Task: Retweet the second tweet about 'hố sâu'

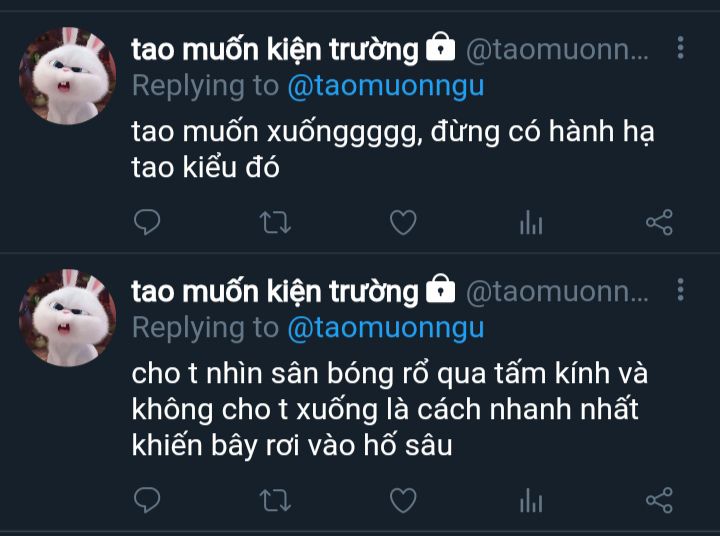Action: (275, 500)
